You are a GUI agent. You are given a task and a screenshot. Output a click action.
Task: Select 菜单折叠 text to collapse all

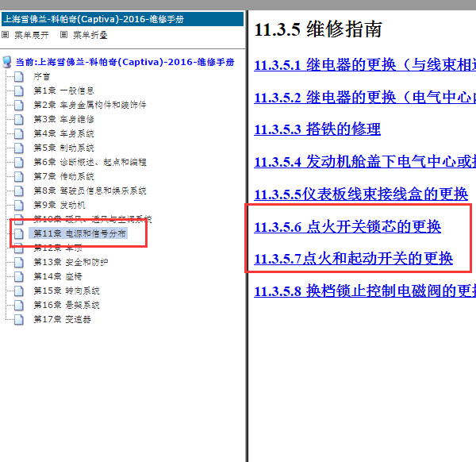(90, 35)
